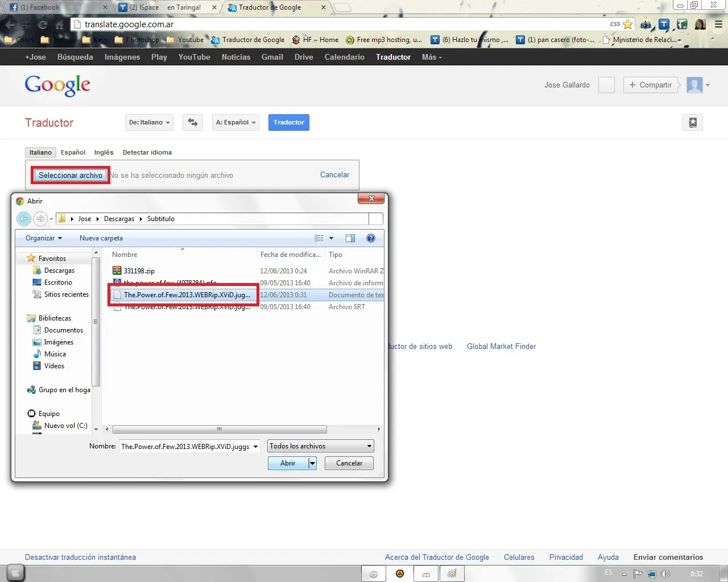Select Música library
This screenshot has width=728, height=582.
pos(55,354)
